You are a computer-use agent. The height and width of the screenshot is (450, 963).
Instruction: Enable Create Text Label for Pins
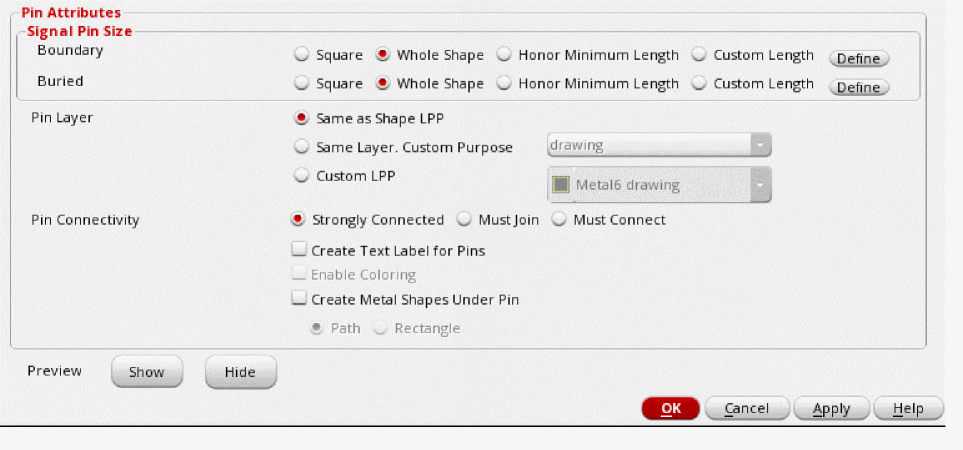(x=299, y=251)
